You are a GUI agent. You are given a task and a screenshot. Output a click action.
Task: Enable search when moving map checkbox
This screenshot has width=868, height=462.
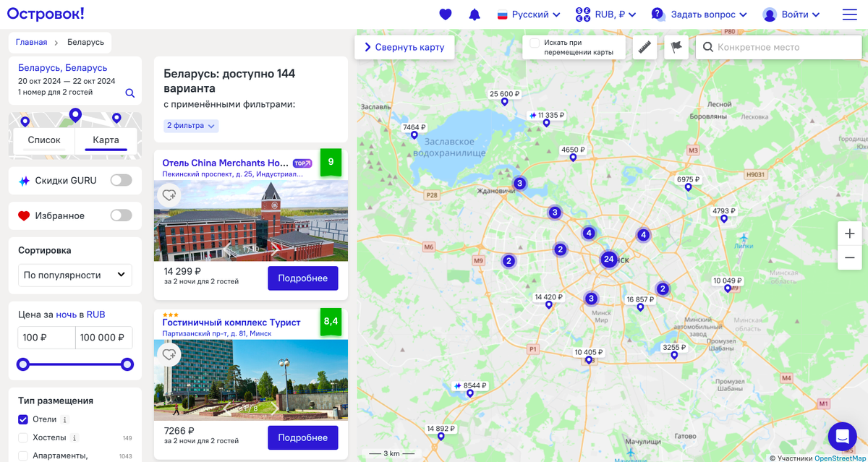(535, 43)
